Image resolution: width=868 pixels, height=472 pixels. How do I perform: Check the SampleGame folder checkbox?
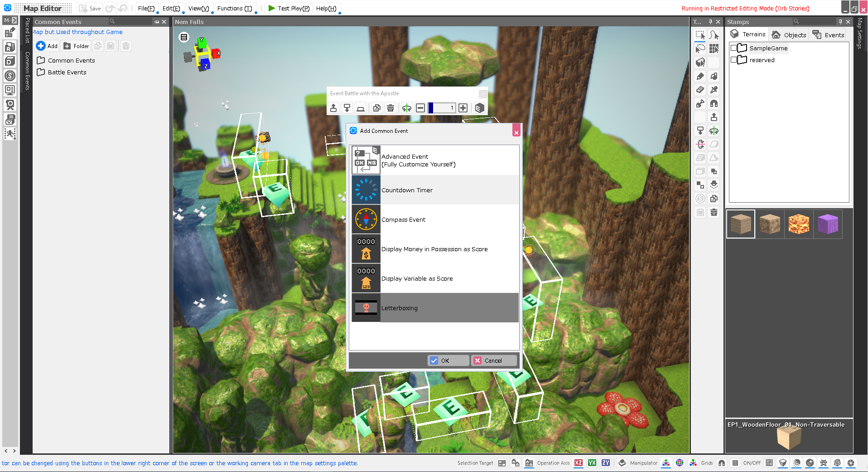click(x=733, y=48)
